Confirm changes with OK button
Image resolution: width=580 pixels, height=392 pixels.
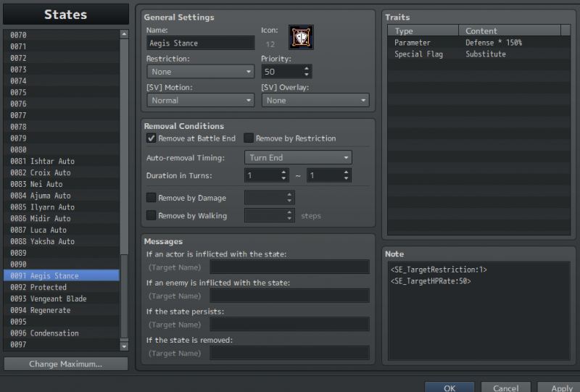pos(449,388)
